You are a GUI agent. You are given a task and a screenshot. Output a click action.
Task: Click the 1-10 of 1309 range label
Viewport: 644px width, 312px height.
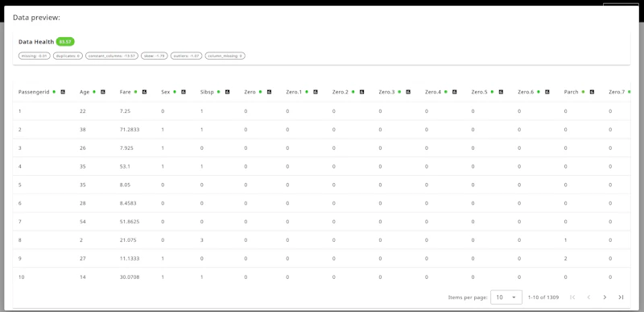543,297
